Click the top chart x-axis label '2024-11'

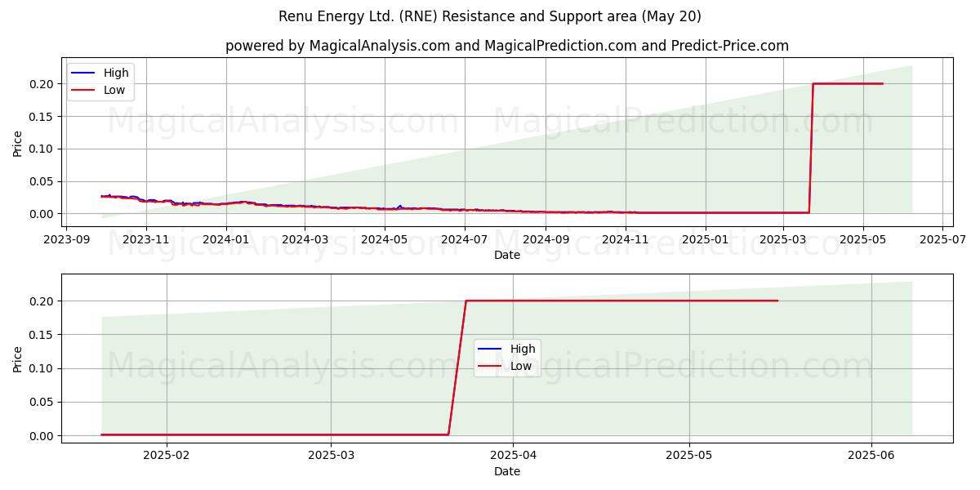tap(626, 238)
